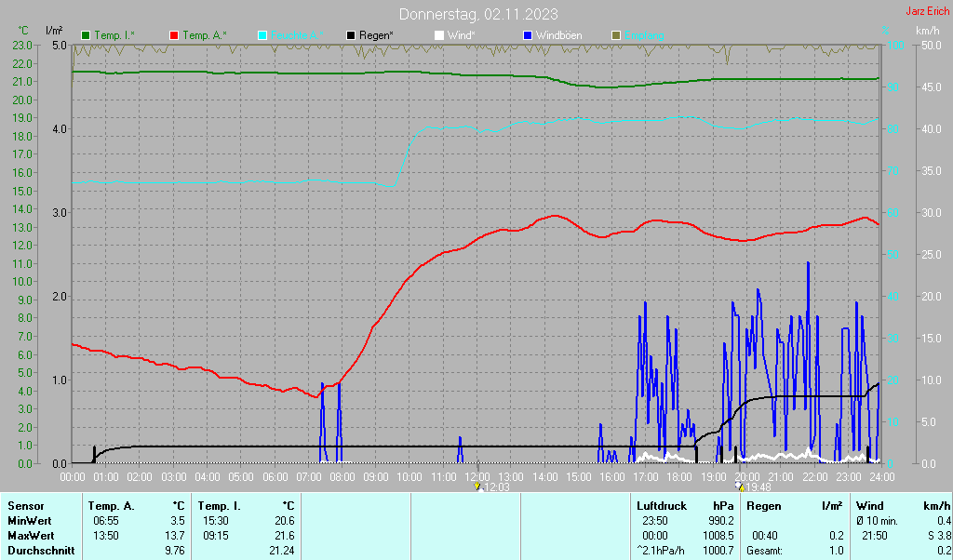Viewport: 953px width, 560px height.
Task: Select the 'Regen*' legend label
Action: point(376,36)
